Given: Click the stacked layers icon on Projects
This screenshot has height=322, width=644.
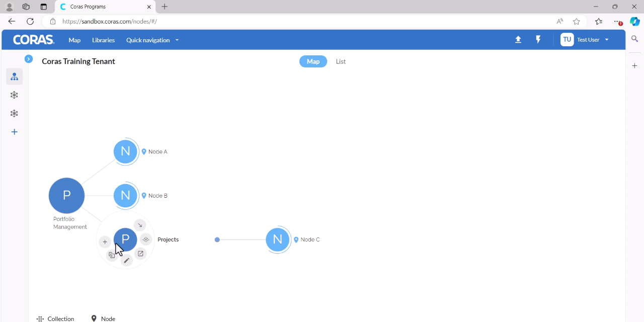Looking at the screenshot, I should [x=146, y=239].
